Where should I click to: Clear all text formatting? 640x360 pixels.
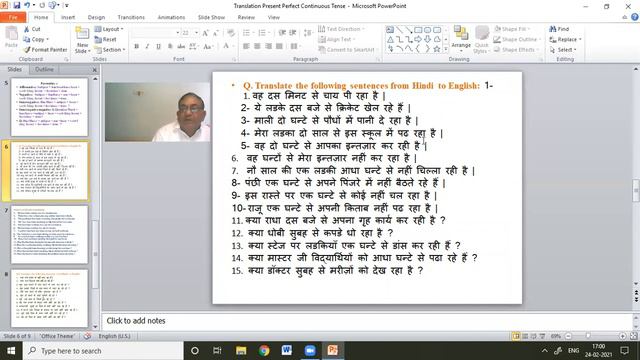point(231,33)
